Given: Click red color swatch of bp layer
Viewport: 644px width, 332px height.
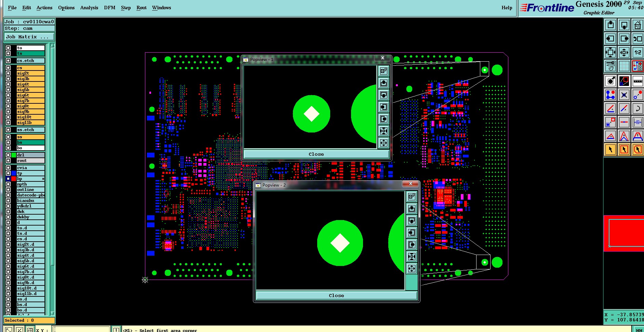Looking at the screenshot, I should point(14,179).
